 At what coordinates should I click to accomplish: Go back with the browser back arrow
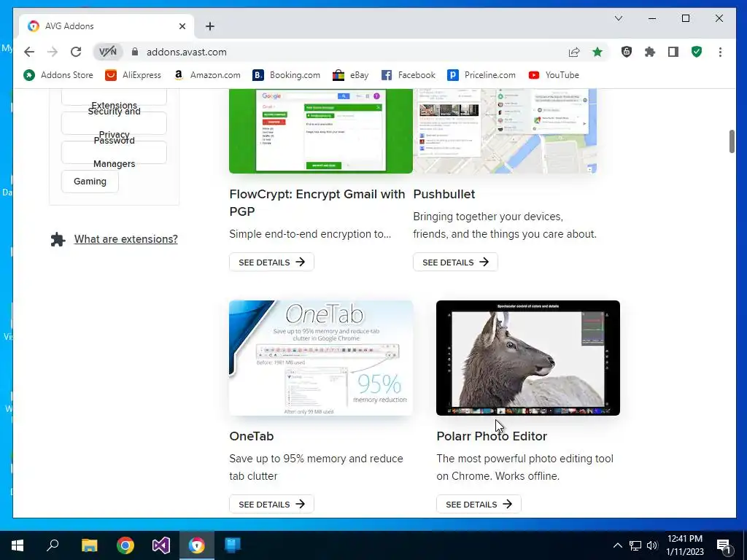point(29,52)
